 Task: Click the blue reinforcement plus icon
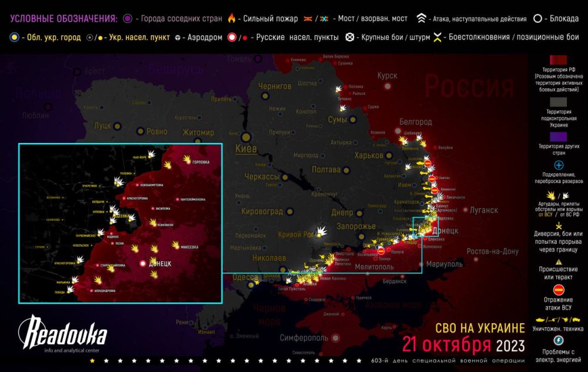[x=559, y=165]
